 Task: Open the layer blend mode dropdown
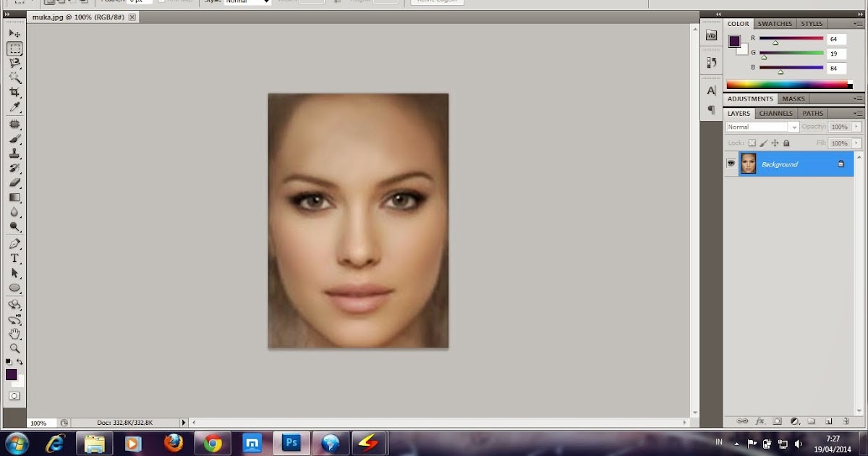pyautogui.click(x=762, y=127)
